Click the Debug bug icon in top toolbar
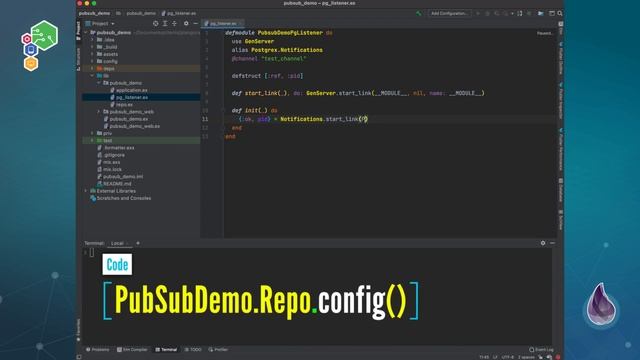 pos(487,13)
